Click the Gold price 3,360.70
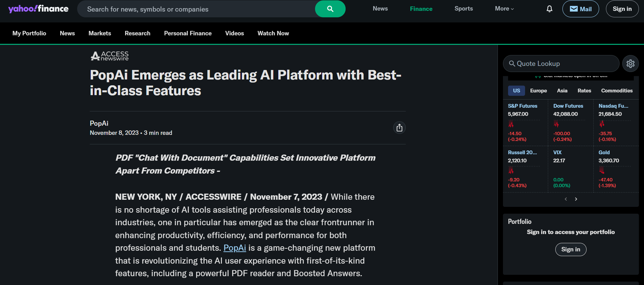 (x=609, y=161)
